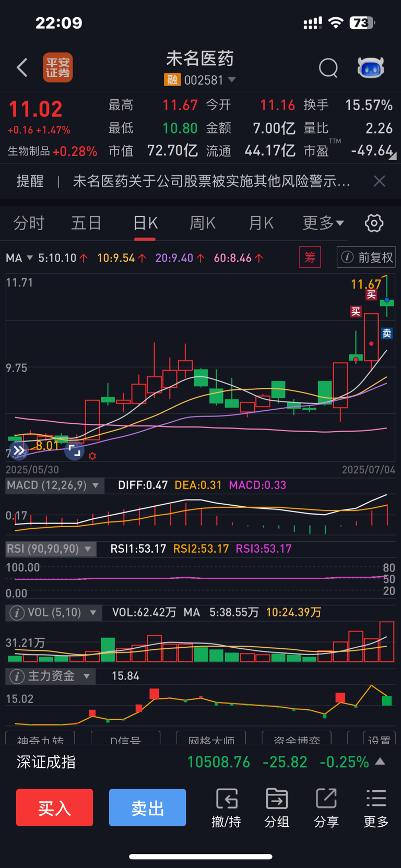Expand quote details corner triangle

click(393, 156)
